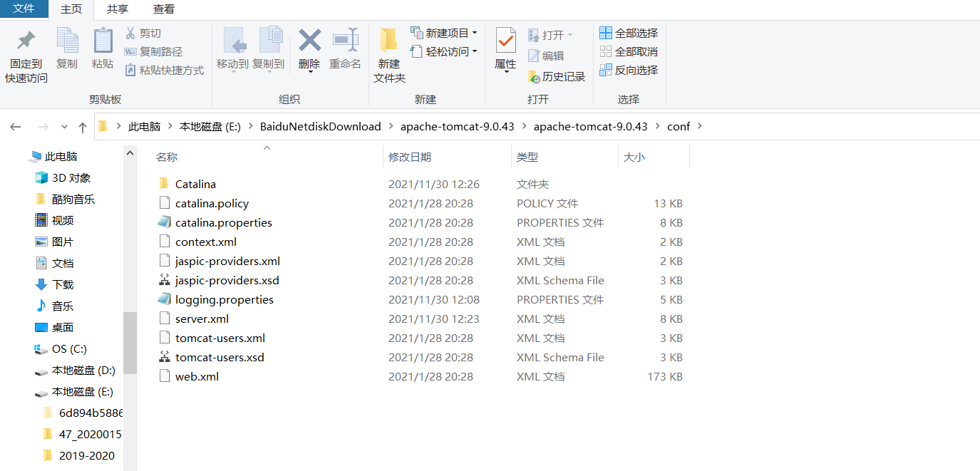The image size is (980, 471).
Task: Sort by the Size (大小) column header
Action: [x=634, y=157]
